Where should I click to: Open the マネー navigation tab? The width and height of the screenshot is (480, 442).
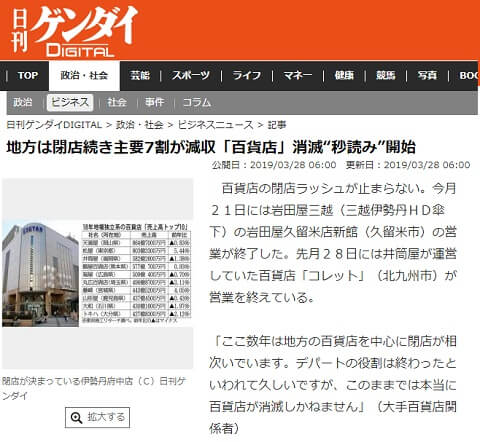pyautogui.click(x=298, y=76)
